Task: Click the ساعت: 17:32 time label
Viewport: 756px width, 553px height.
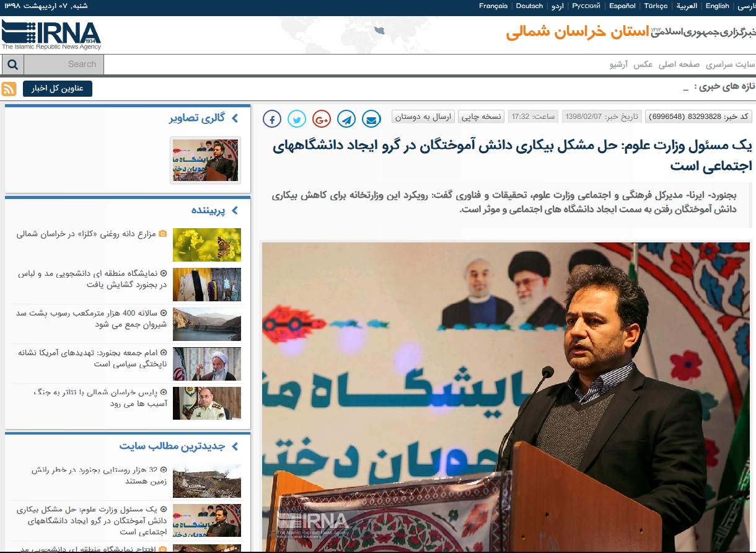Action: (533, 117)
